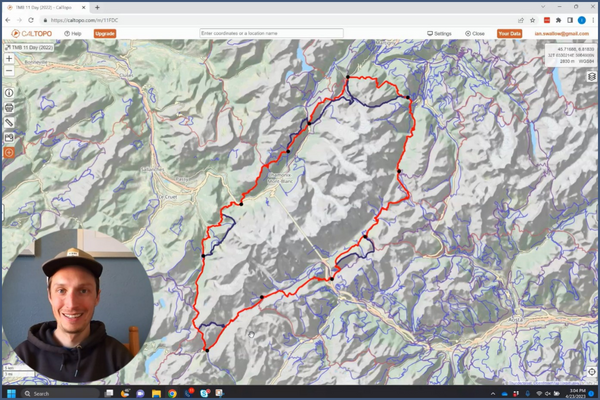Bookmark page with the star icon
The height and width of the screenshot is (400, 600).
[533, 20]
